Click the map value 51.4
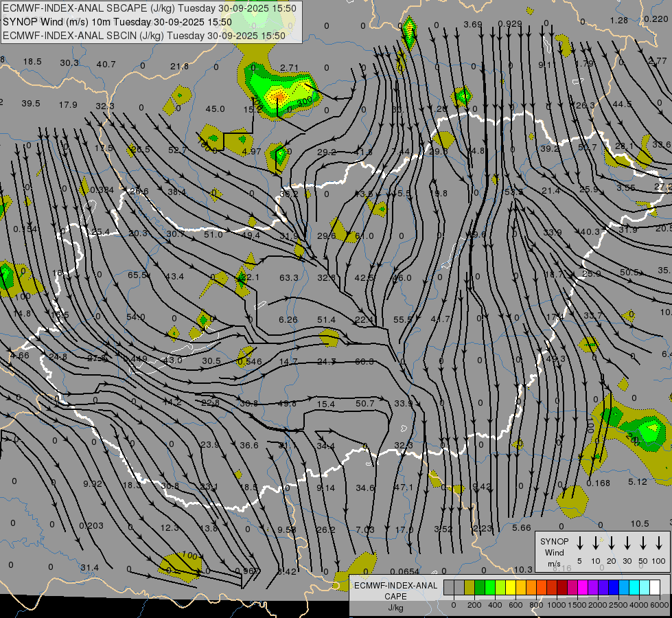The image size is (672, 618). point(327,320)
